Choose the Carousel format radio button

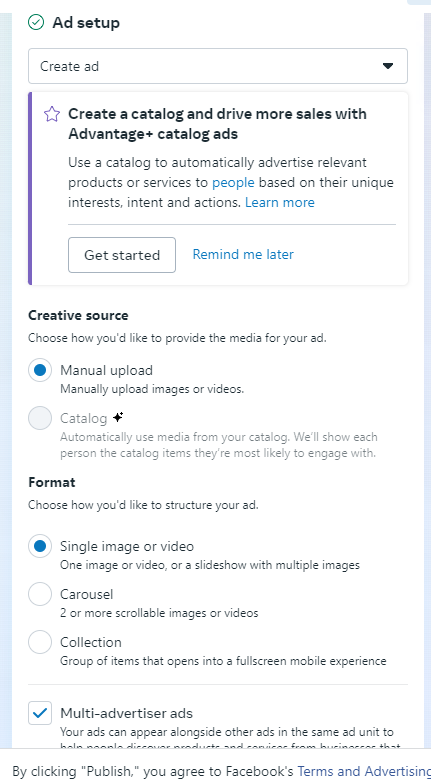40,594
